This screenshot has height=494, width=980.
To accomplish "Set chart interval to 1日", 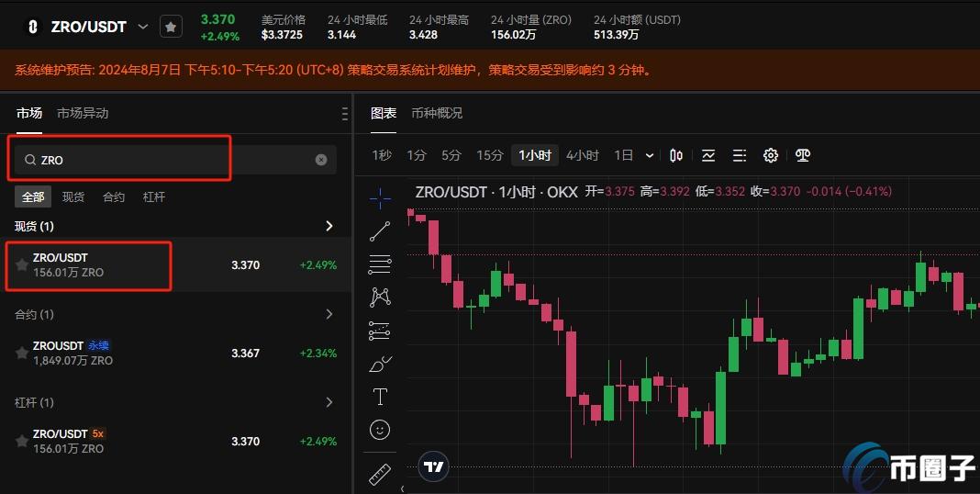I will (x=623, y=155).
